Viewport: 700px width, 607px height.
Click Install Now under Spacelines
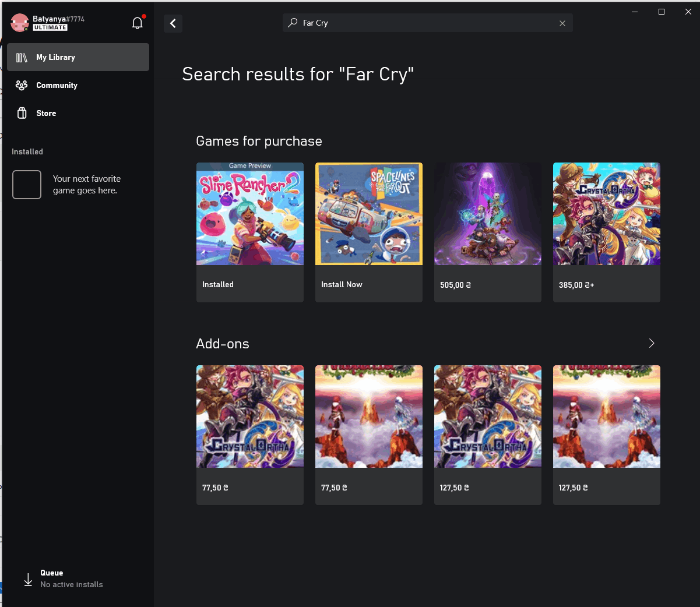click(x=342, y=284)
